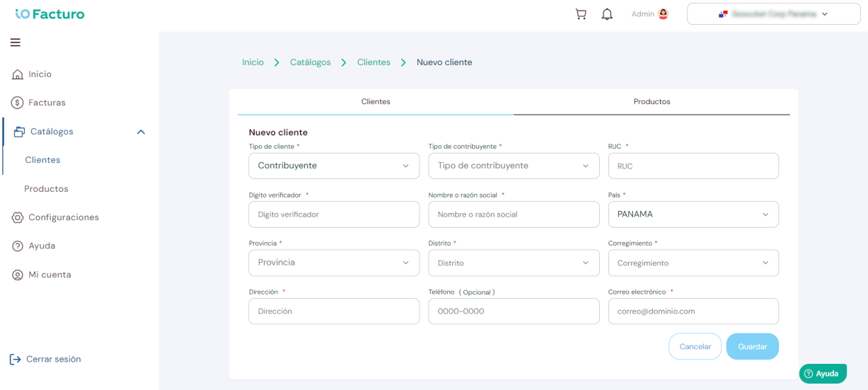This screenshot has height=390, width=868.
Task: Click the Ayuda question mark icon in sidebar
Action: click(18, 246)
